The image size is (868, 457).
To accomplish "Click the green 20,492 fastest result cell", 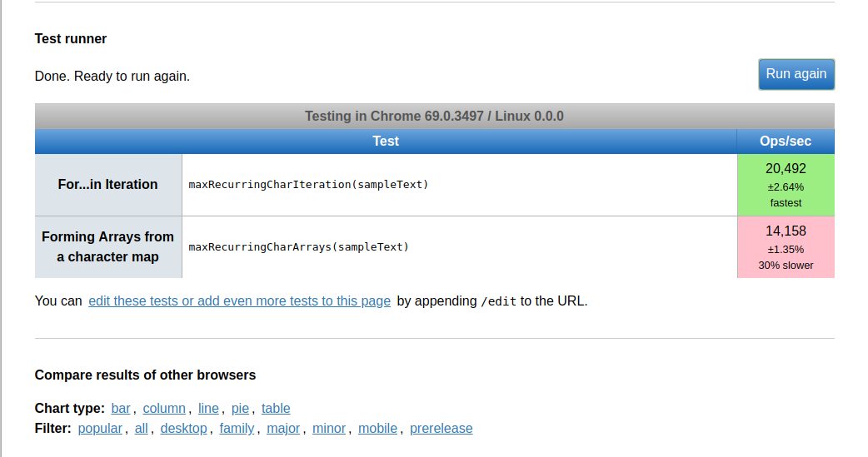I will 786,185.
